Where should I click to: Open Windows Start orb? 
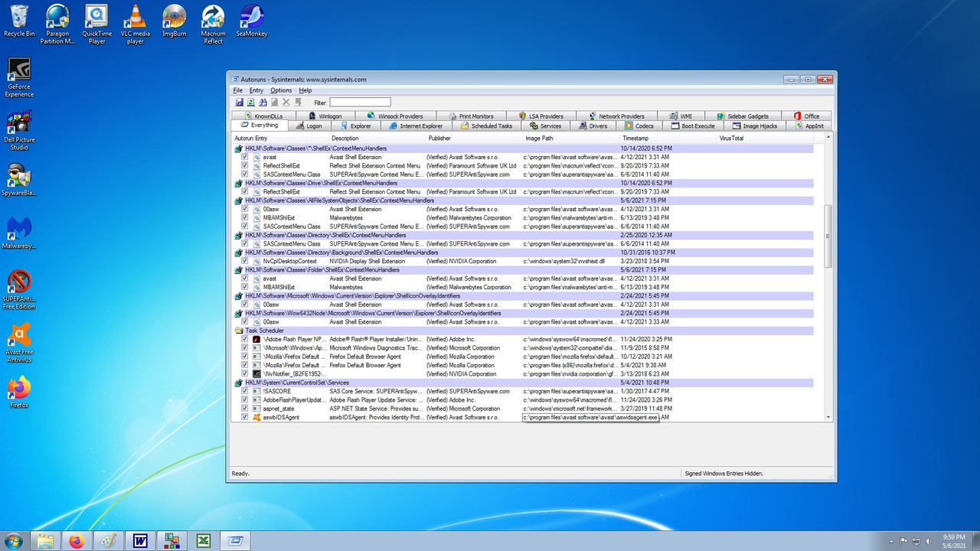14,541
